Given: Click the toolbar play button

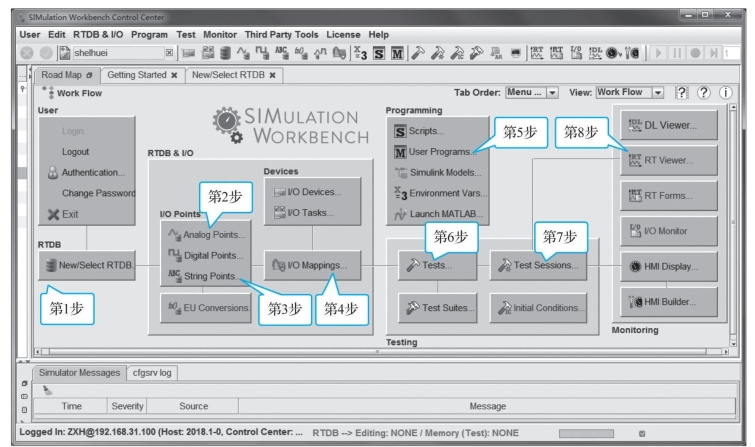Looking at the screenshot, I should pos(658,53).
